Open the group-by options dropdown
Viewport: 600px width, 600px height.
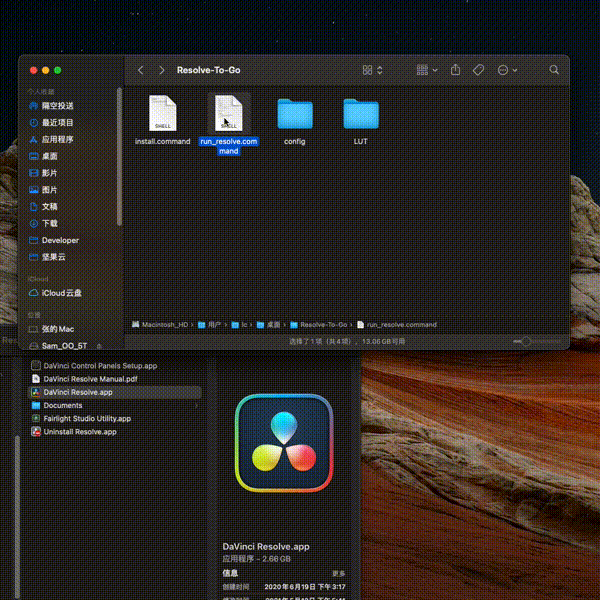pyautogui.click(x=427, y=70)
